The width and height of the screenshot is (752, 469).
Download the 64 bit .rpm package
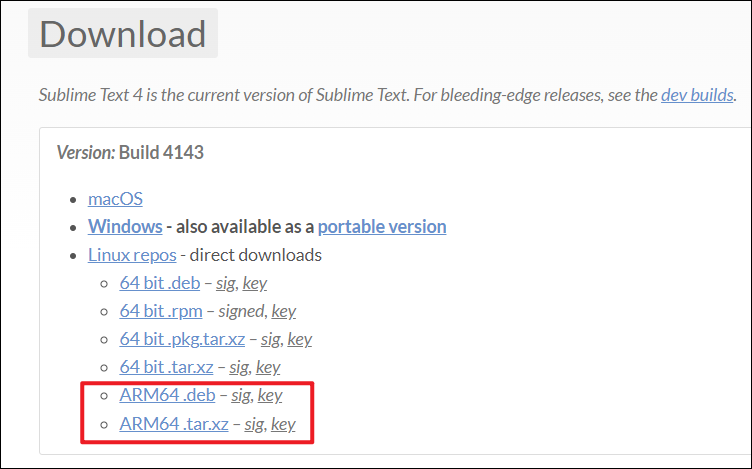pos(161,311)
